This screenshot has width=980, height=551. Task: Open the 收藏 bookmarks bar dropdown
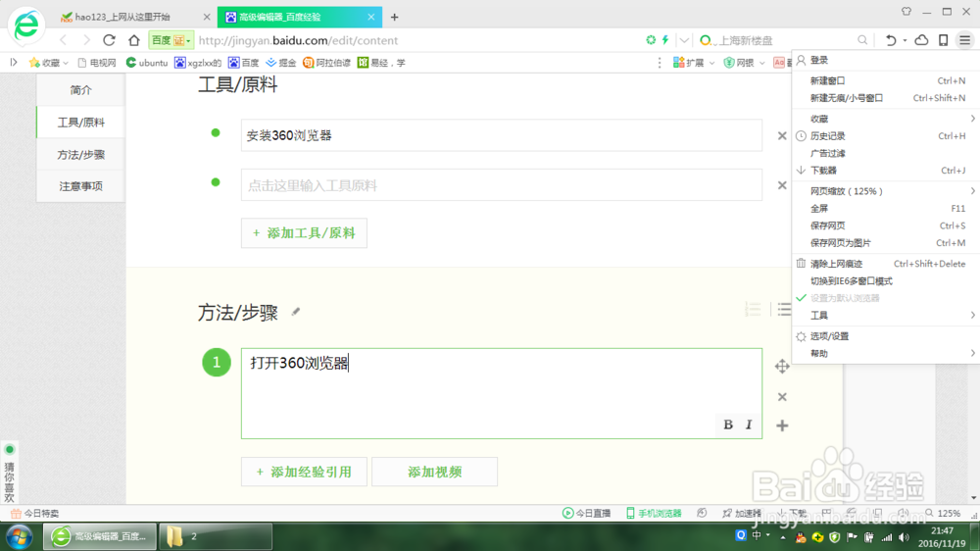(48, 63)
